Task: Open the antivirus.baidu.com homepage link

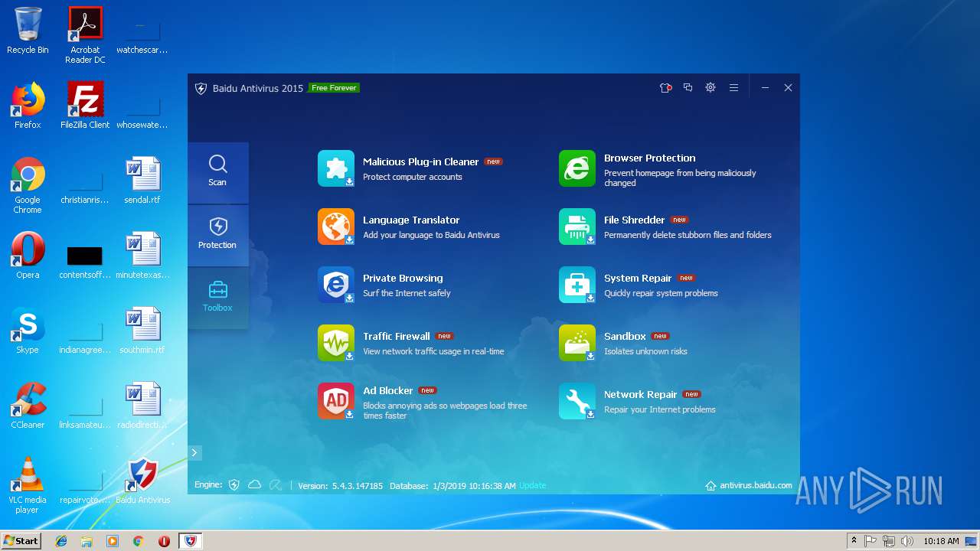Action: click(x=749, y=485)
